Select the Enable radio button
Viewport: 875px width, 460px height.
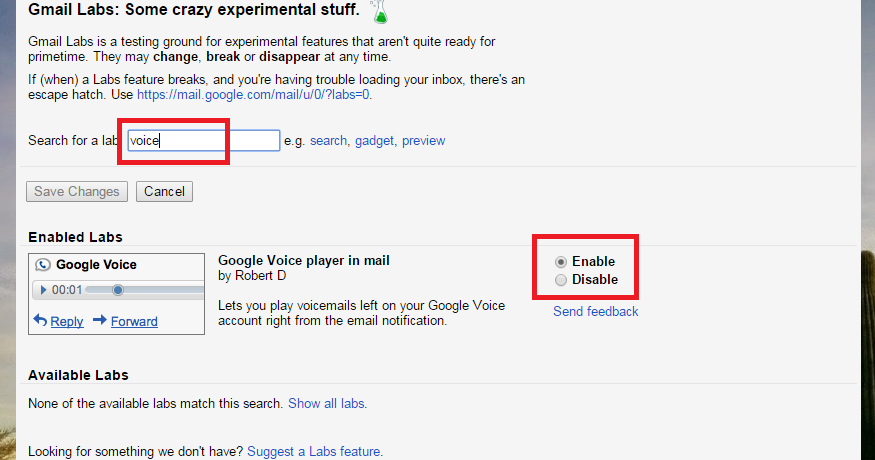pos(561,262)
